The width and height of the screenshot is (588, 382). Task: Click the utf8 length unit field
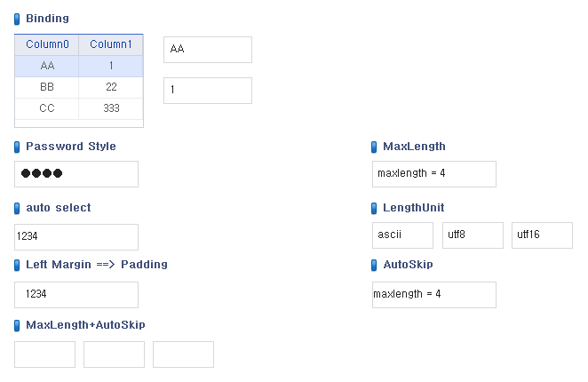pos(473,235)
